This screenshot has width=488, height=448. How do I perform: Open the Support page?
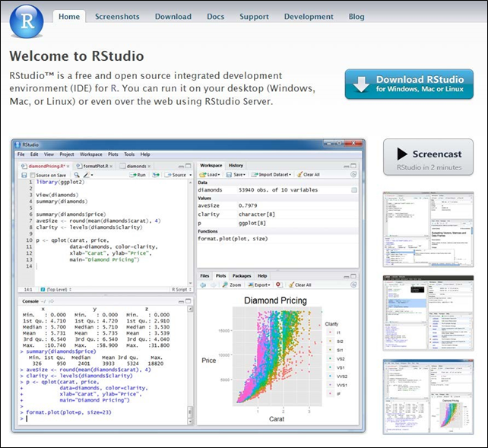(254, 17)
